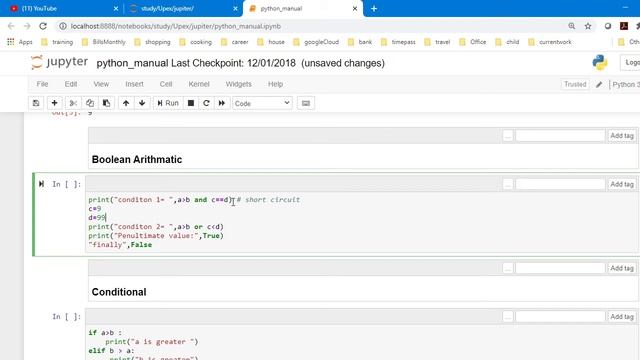Open the Widgets menu
The height and width of the screenshot is (360, 640).
[238, 84]
